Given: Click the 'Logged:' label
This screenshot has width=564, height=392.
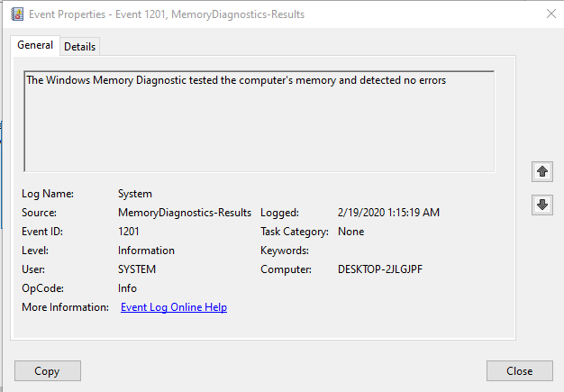Looking at the screenshot, I should 279,213.
